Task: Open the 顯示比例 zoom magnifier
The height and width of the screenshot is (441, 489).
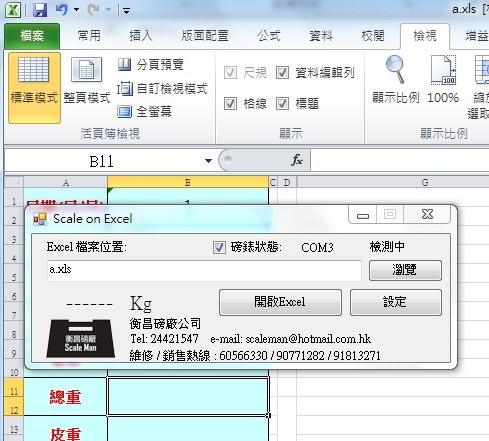Action: [395, 80]
